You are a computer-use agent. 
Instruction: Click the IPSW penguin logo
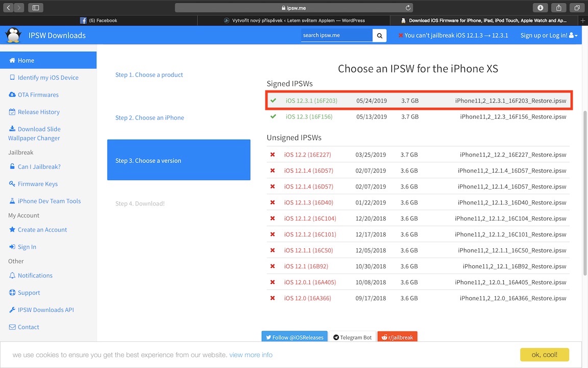[x=13, y=35]
